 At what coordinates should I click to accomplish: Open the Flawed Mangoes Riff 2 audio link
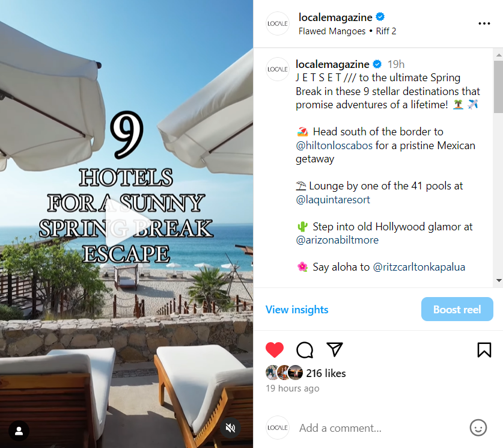click(347, 31)
